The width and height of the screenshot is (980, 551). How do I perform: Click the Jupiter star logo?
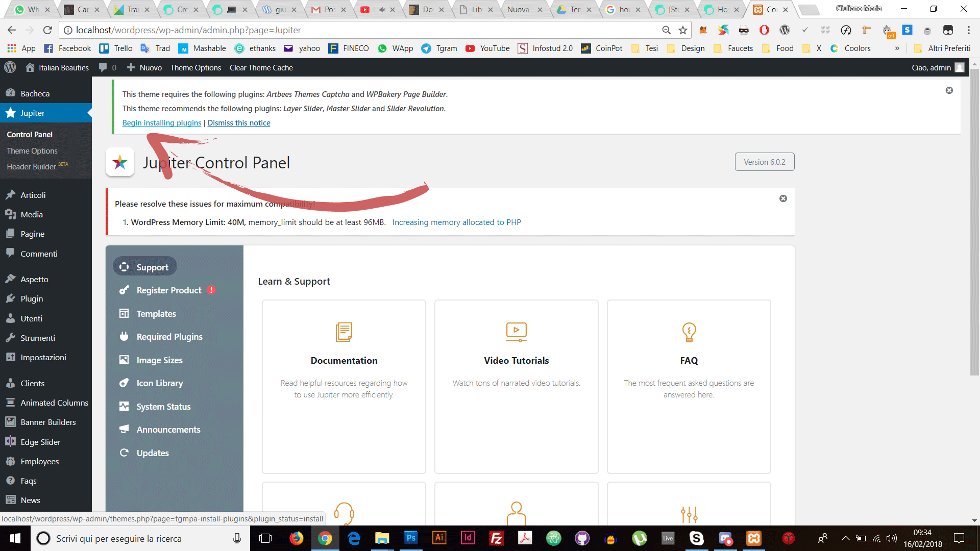point(120,162)
